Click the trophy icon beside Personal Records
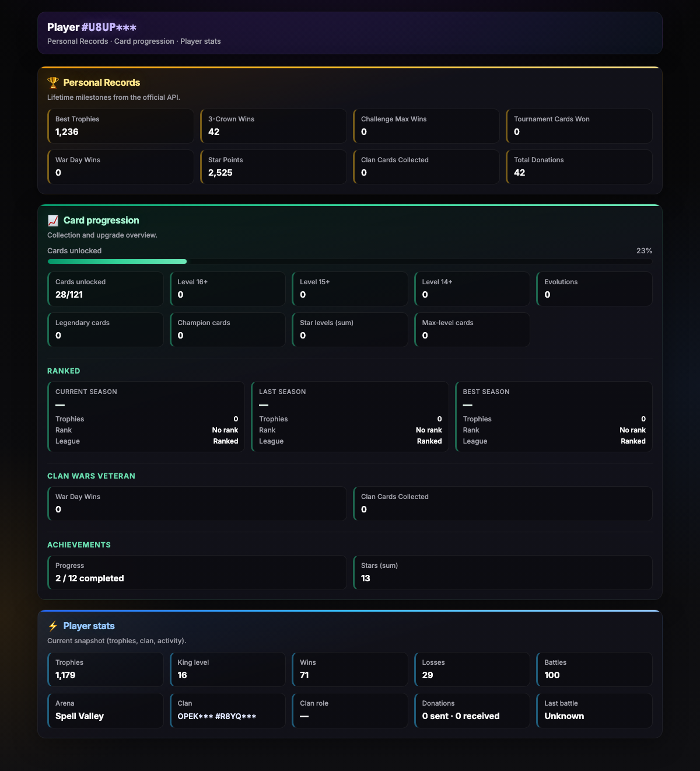This screenshot has width=700, height=771. coord(53,82)
